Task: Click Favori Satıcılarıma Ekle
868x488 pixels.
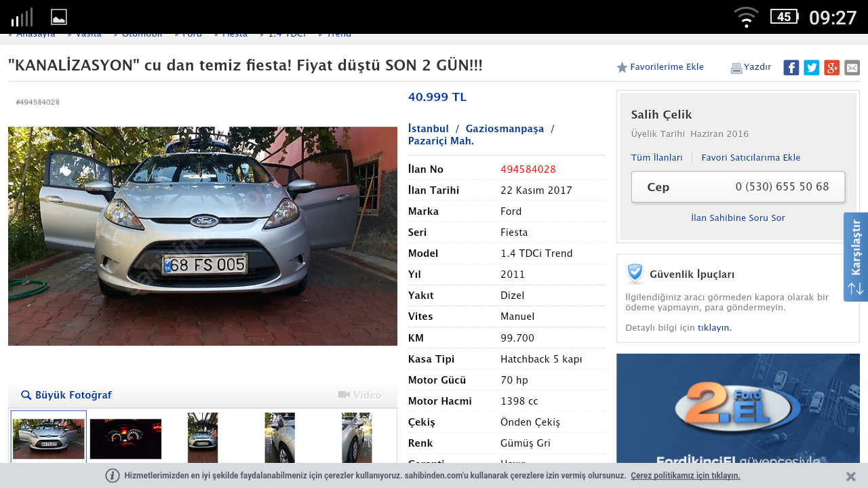Action: point(751,157)
